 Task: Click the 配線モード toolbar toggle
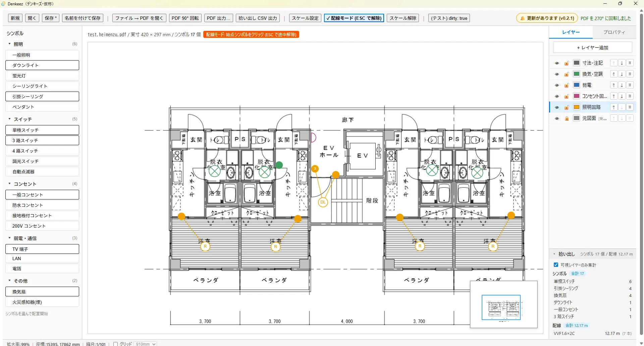[x=354, y=18]
